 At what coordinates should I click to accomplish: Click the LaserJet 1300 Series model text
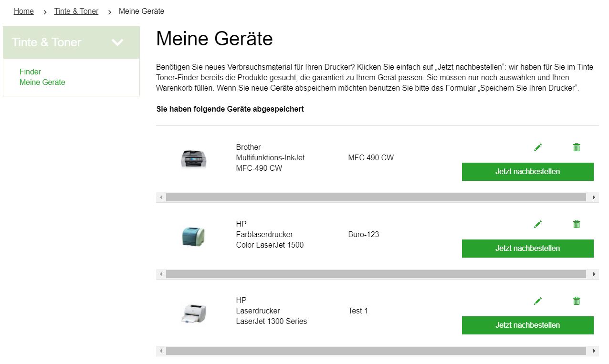click(x=272, y=322)
